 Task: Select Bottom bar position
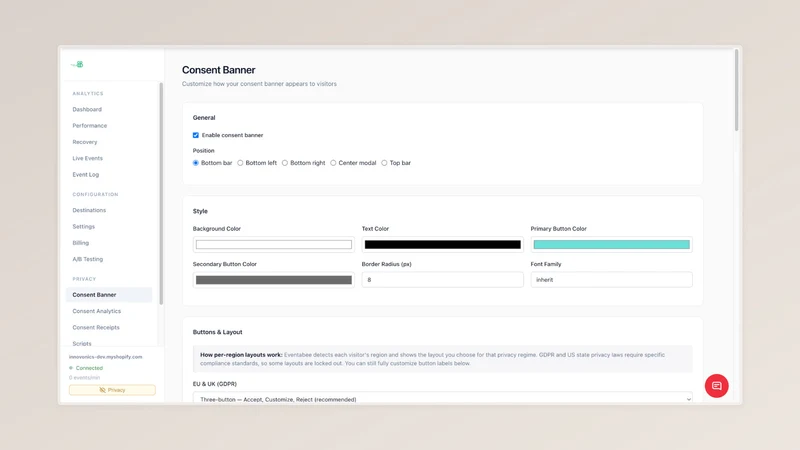click(195, 163)
